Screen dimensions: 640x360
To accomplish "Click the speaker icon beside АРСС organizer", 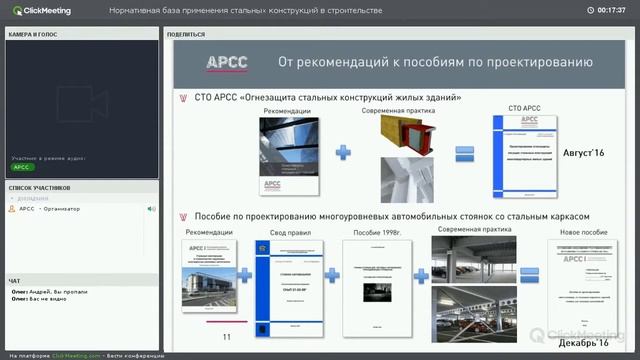I will click(151, 209).
